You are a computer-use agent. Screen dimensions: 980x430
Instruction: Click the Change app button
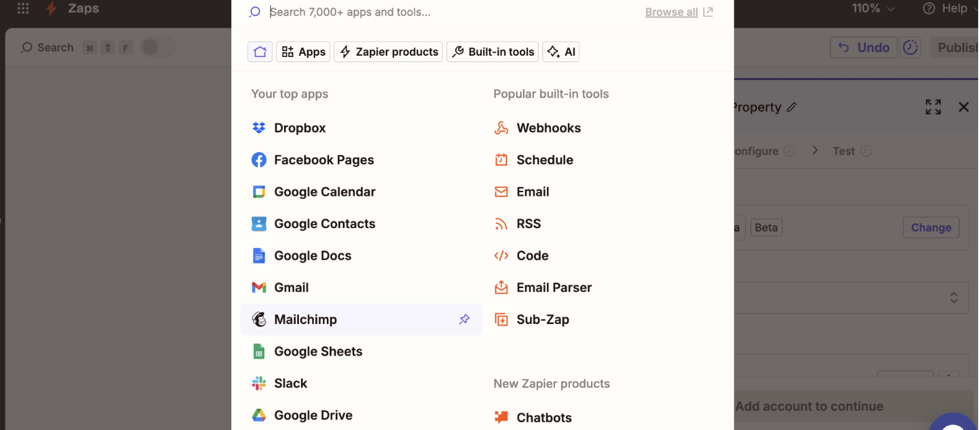[x=931, y=227]
